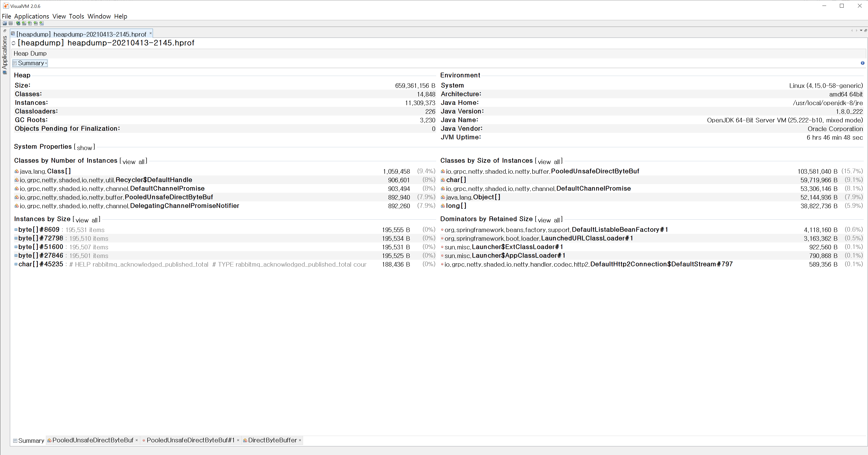Click the Add Application Snapshot toolbar icon
Image resolution: width=868 pixels, height=455 pixels.
pyautogui.click(x=41, y=23)
